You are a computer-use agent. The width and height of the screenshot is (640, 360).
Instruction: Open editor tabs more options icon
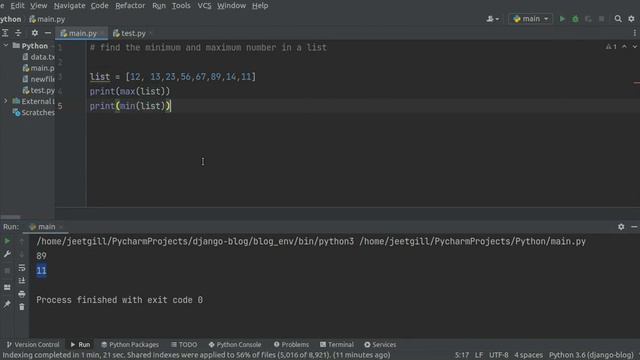pos(635,33)
